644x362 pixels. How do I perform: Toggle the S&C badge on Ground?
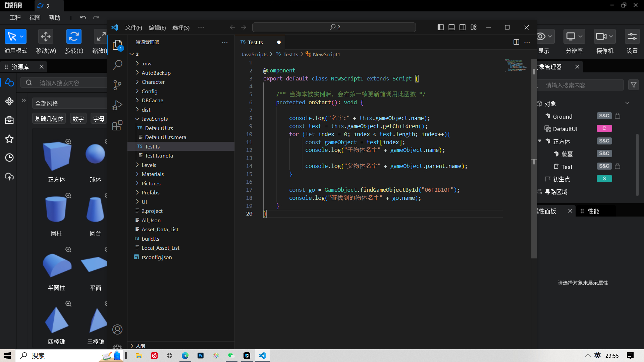click(x=604, y=116)
